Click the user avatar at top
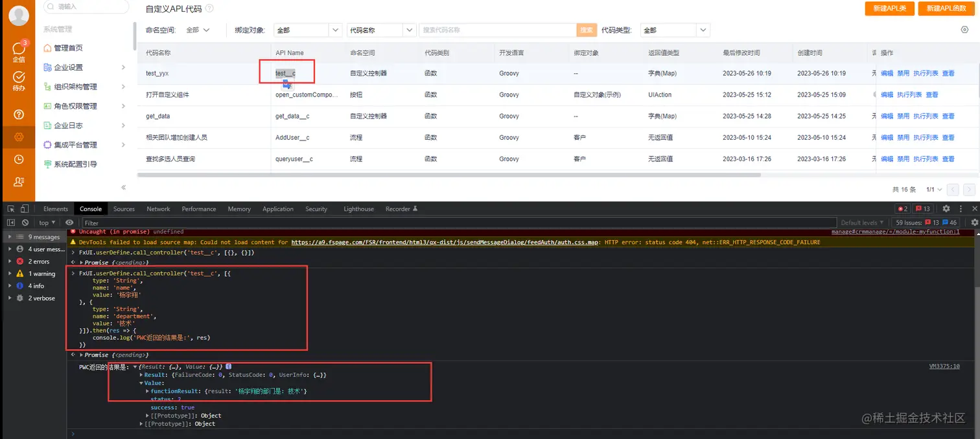Screen dimensions: 980x439 [x=19, y=15]
